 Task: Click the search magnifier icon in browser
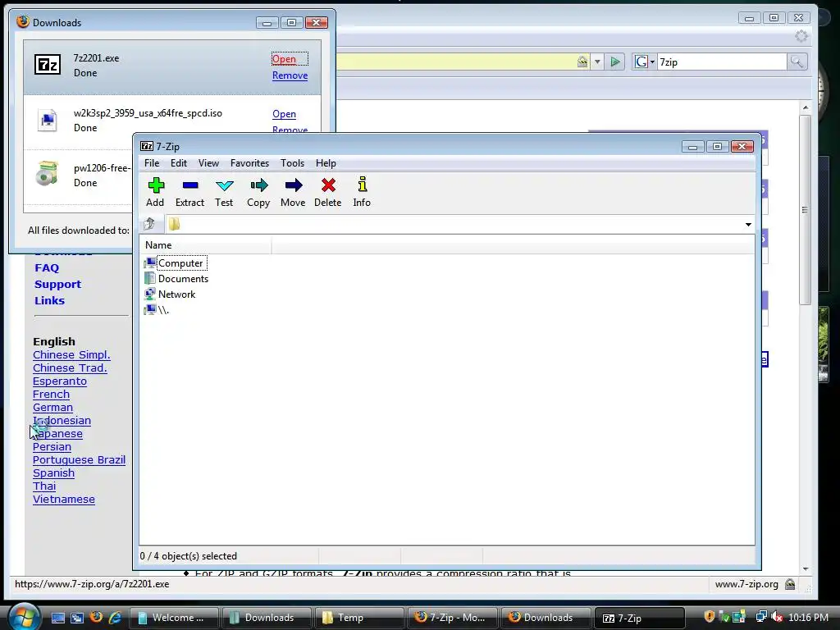coord(797,62)
